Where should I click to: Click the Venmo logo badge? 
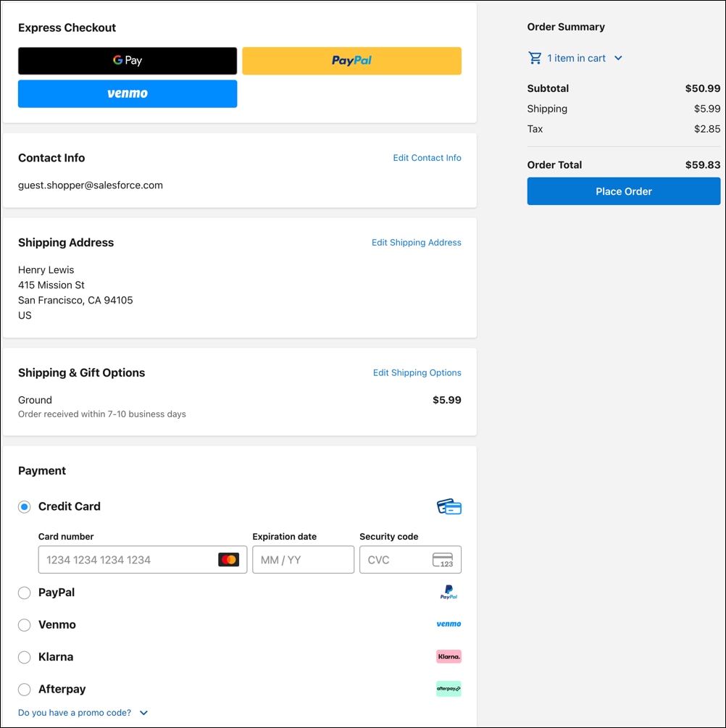448,624
